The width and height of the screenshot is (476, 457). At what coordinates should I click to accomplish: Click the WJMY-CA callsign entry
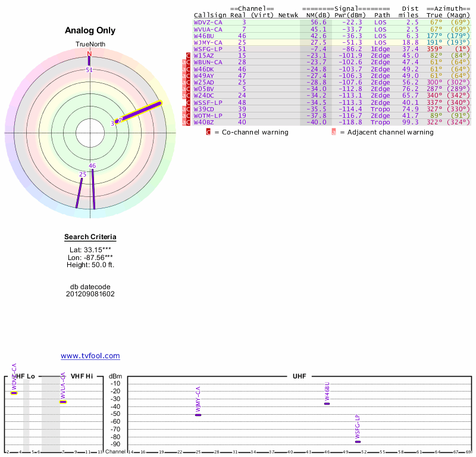[208, 42]
